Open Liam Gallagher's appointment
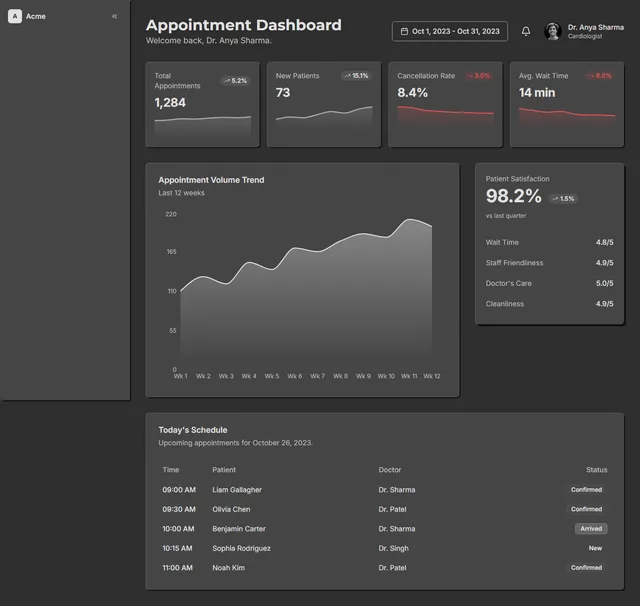The image size is (640, 606). pos(384,490)
